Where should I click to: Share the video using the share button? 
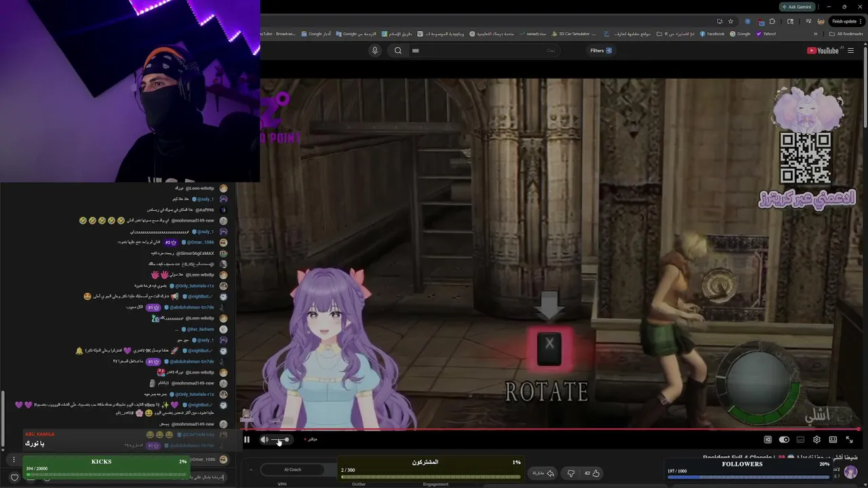click(543, 473)
